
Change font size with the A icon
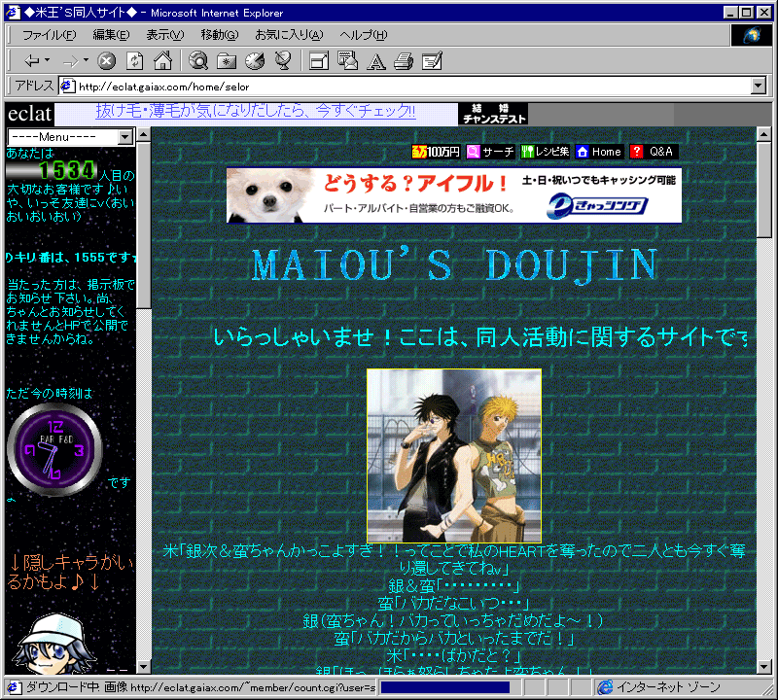coord(376,61)
